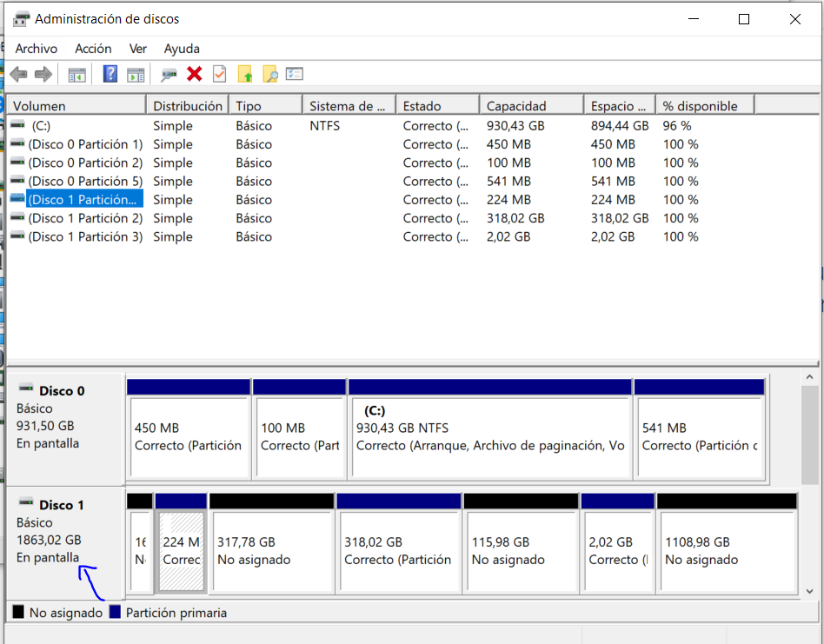Viewport: 824px width, 644px height.
Task: Click the vertical scrollbar thumb in disk pane
Action: point(809,435)
